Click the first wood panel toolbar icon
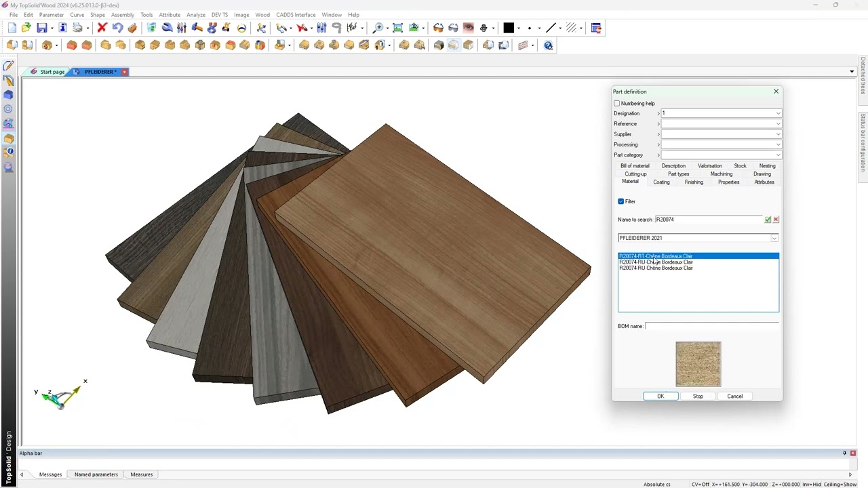The width and height of the screenshot is (868, 488). pyautogui.click(x=12, y=45)
